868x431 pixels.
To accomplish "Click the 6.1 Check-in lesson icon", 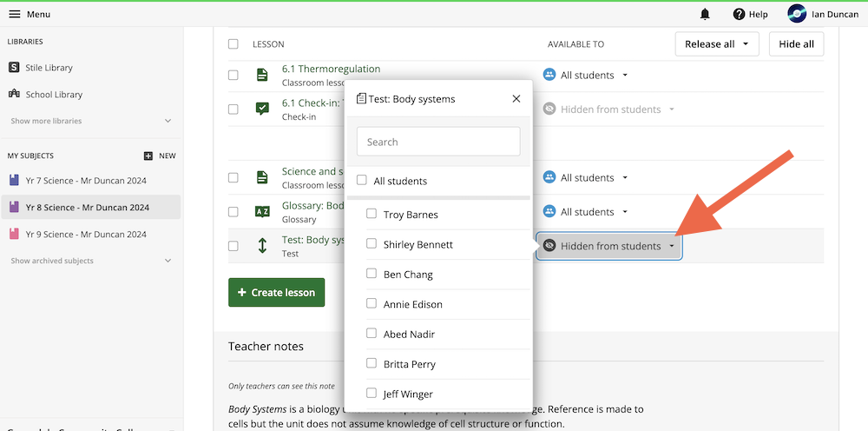I will click(x=262, y=109).
